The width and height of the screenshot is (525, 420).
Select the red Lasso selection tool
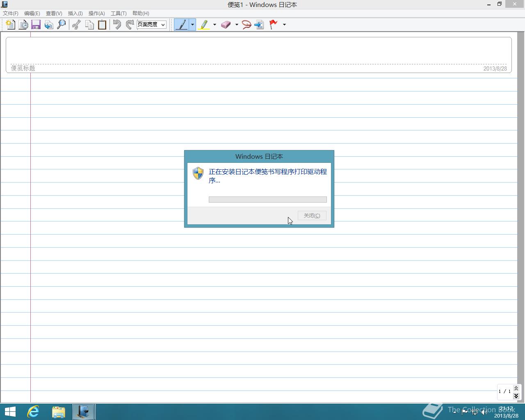[247, 25]
